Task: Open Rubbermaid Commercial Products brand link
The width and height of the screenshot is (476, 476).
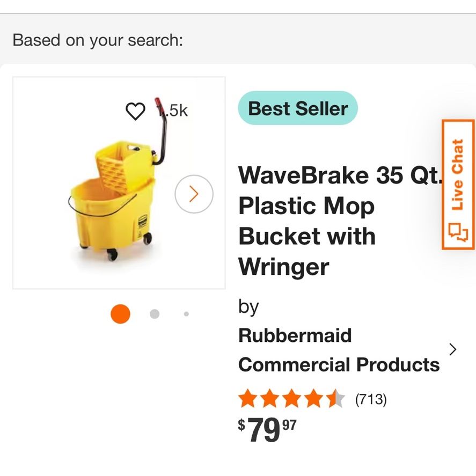Action: (339, 350)
